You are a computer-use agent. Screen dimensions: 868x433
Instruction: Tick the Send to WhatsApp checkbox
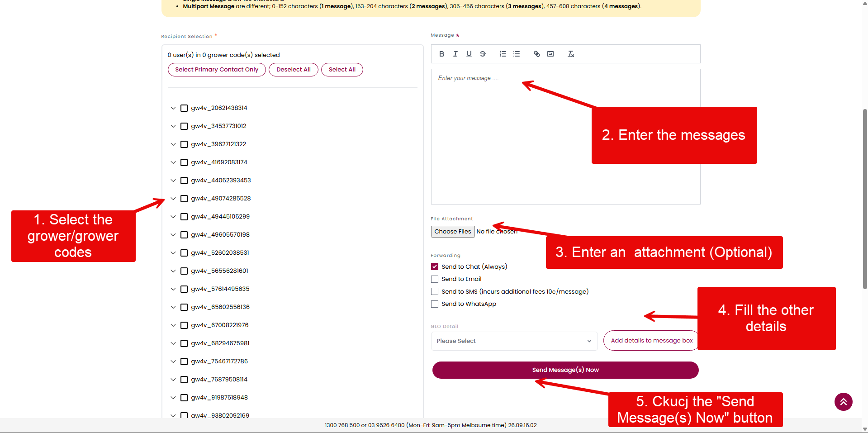435,304
